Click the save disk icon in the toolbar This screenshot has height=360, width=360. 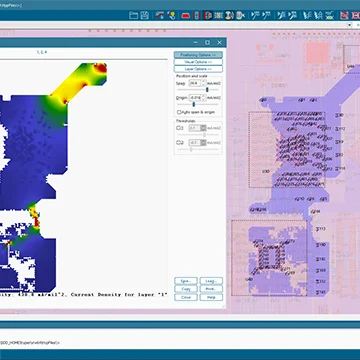144,15
